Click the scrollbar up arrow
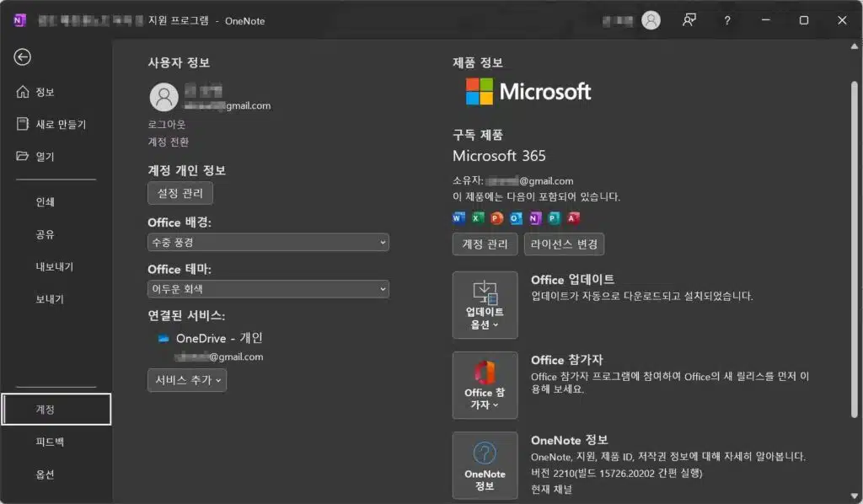The image size is (863, 504). 855,46
